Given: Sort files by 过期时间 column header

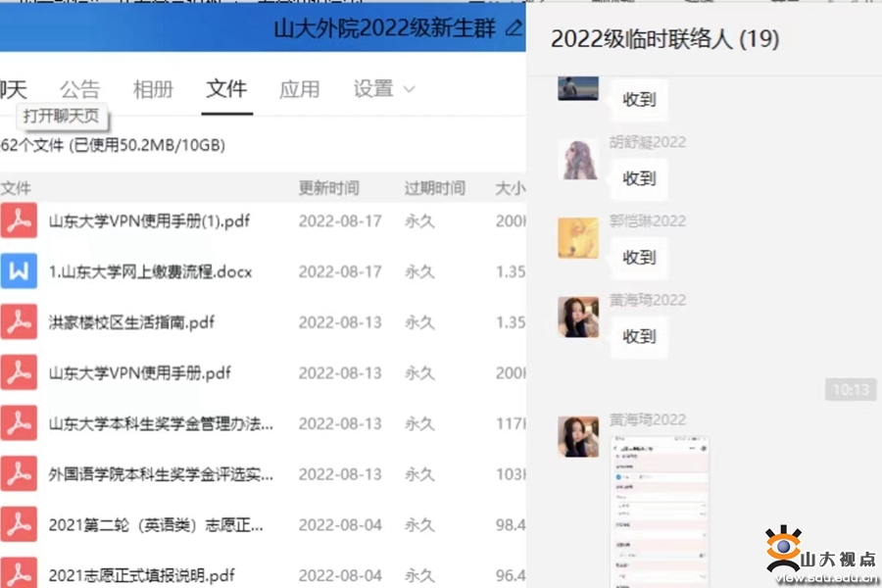Looking at the screenshot, I should coord(434,188).
